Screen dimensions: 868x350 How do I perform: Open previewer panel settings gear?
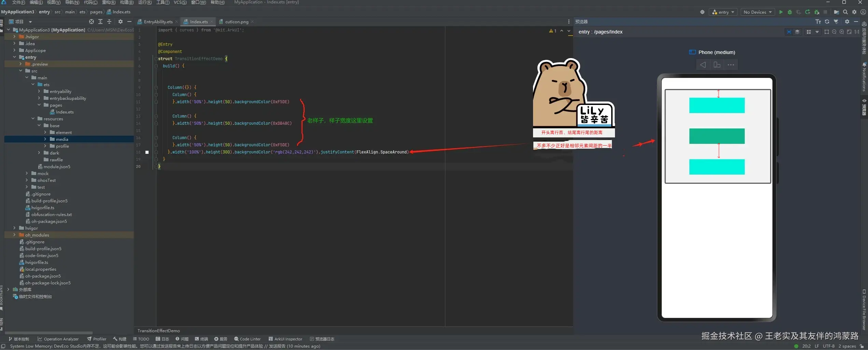(x=847, y=22)
